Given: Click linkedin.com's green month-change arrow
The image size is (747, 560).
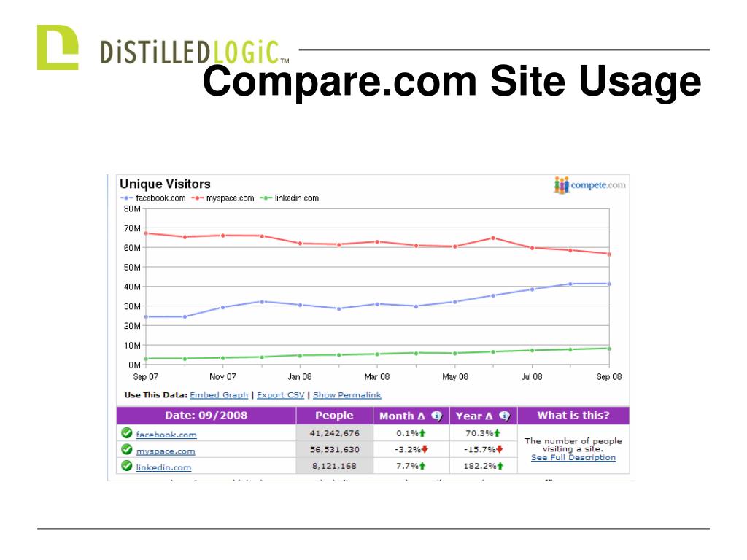Looking at the screenshot, I should coord(422,466).
